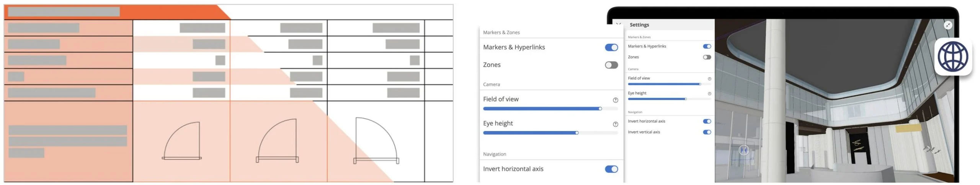Click the large Field of view slider
Viewport: 980px width, 185px height.
pyautogui.click(x=550, y=109)
